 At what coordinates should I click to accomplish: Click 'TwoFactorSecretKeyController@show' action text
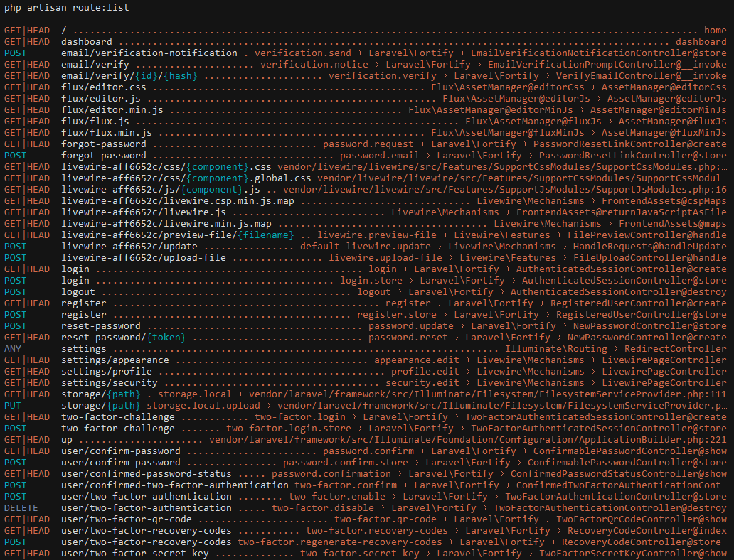pyautogui.click(x=633, y=554)
